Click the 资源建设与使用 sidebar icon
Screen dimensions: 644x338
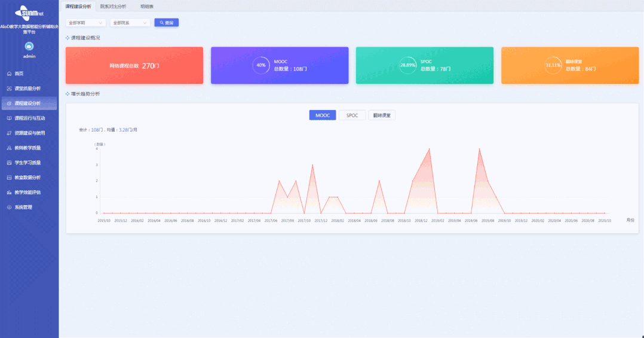[9, 133]
